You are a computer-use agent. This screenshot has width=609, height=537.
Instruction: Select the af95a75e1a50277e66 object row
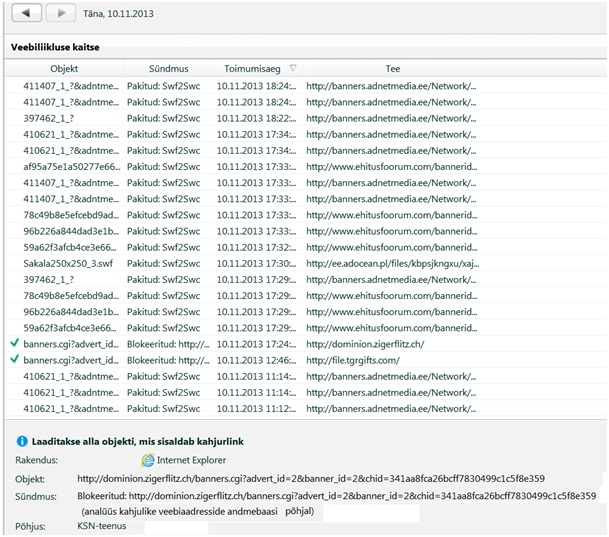tap(70, 166)
